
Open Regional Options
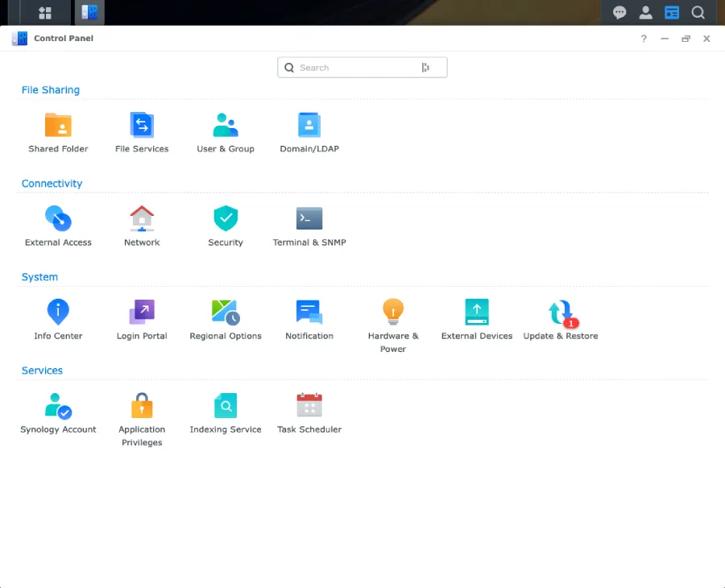(x=226, y=320)
